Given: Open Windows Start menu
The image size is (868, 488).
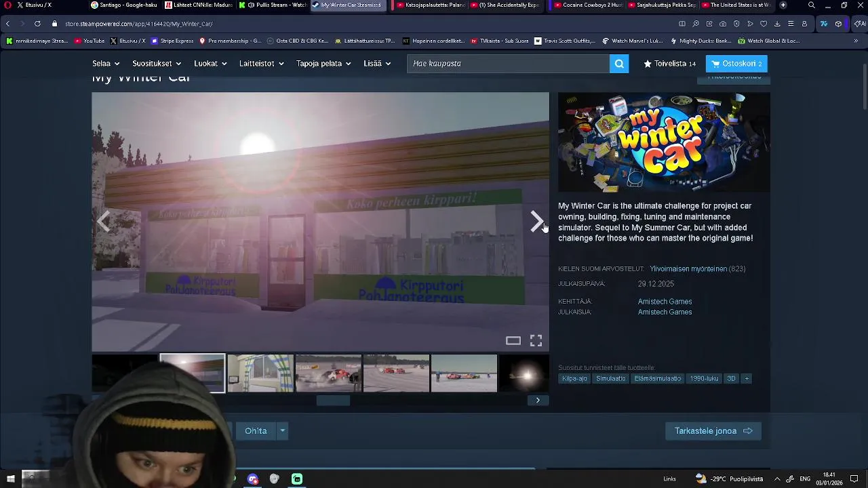Looking at the screenshot, I should click(x=11, y=479).
